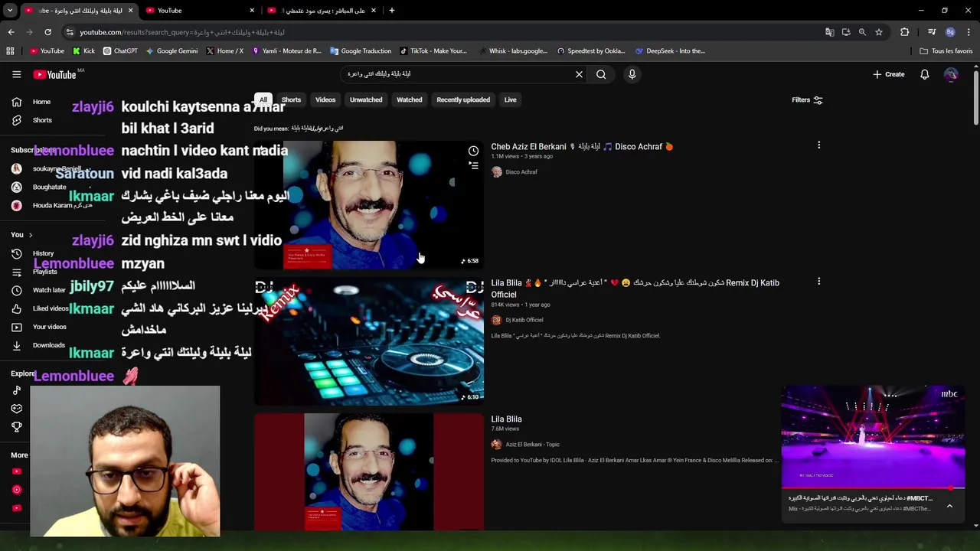Open the Aziz El Berkani - Topic channel
980x551 pixels.
[532, 445]
